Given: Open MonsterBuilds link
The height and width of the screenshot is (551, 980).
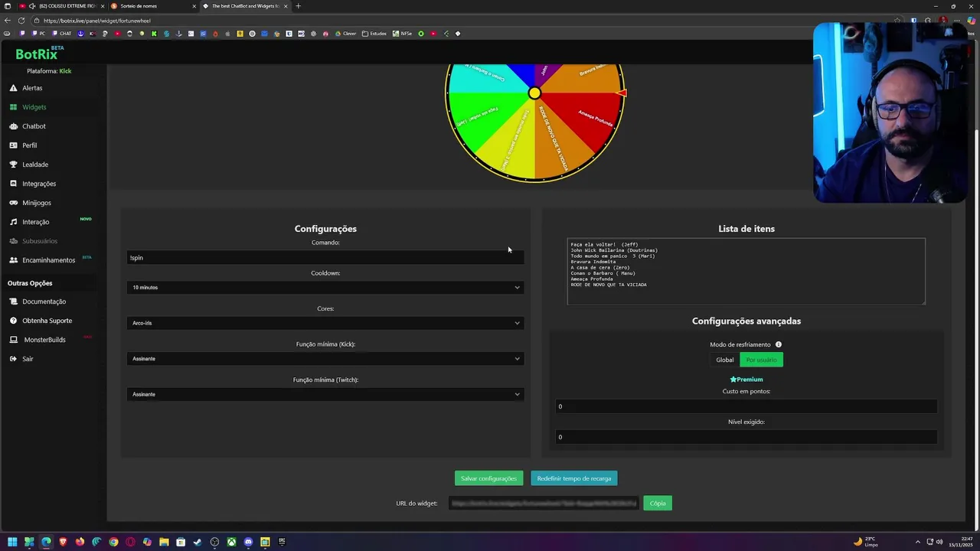Looking at the screenshot, I should 44,340.
